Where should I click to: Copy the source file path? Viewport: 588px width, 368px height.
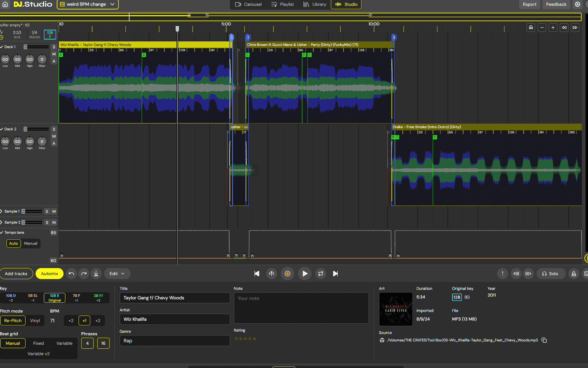coord(544,340)
